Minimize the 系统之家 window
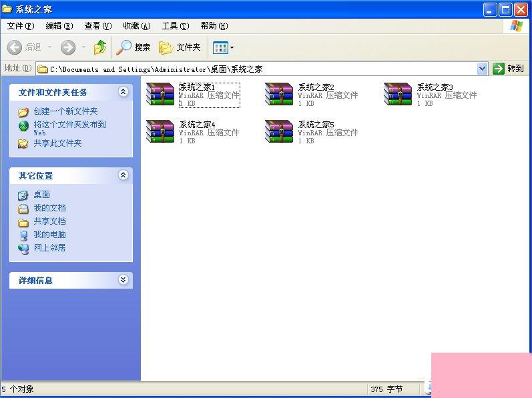532x398 pixels. click(x=489, y=10)
